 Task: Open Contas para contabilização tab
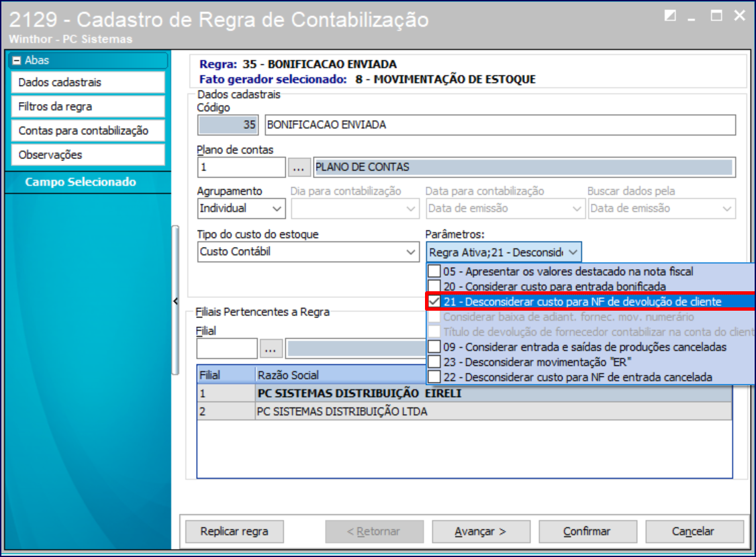[88, 131]
